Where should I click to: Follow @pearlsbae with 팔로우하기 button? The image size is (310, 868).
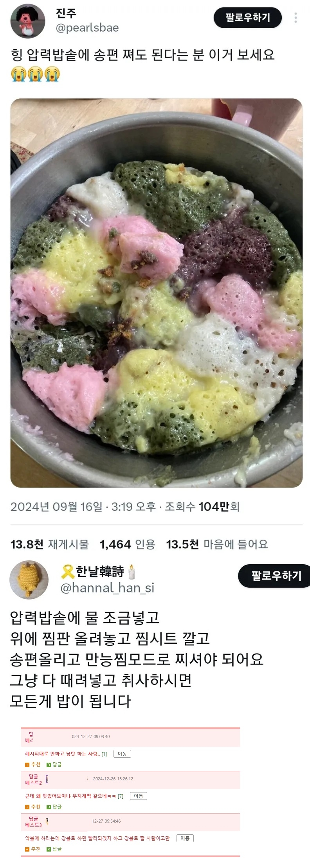pyautogui.click(x=247, y=18)
